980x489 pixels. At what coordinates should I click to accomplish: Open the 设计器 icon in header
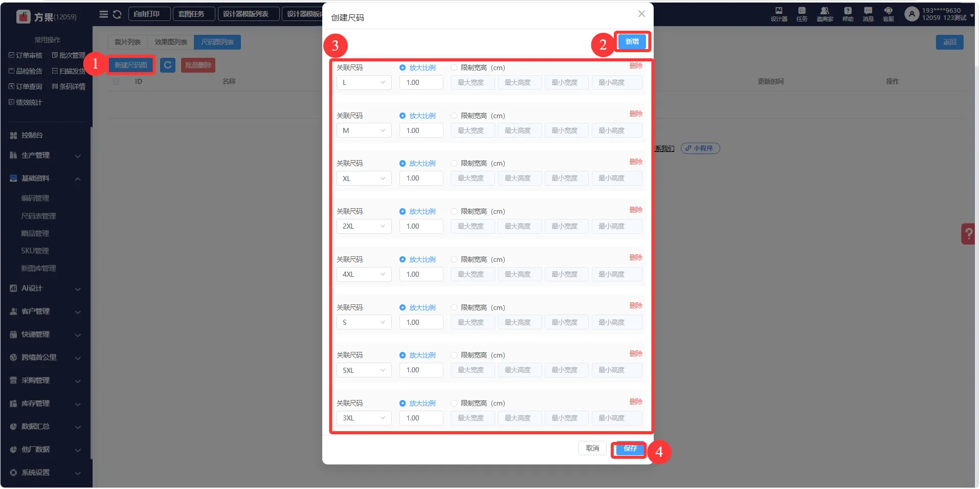coord(779,14)
